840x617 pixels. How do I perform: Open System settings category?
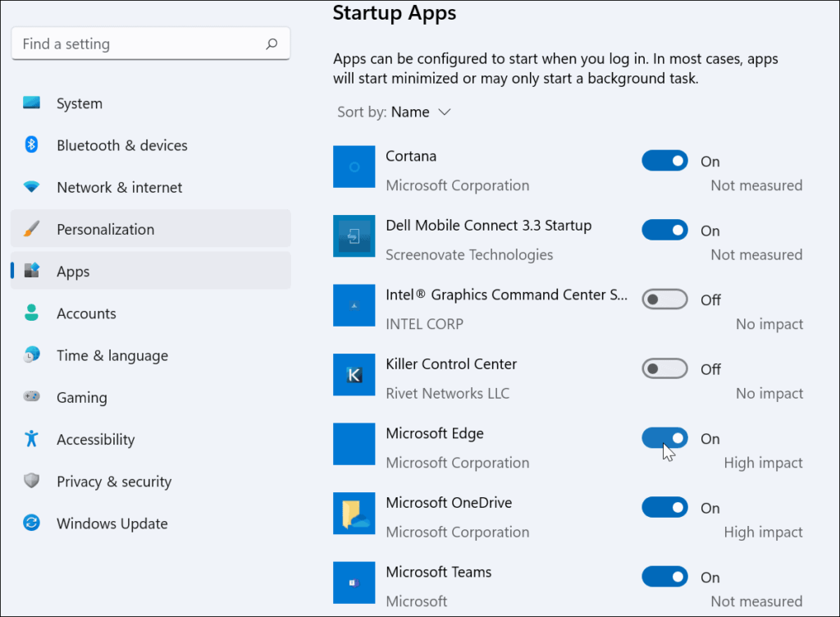151,103
